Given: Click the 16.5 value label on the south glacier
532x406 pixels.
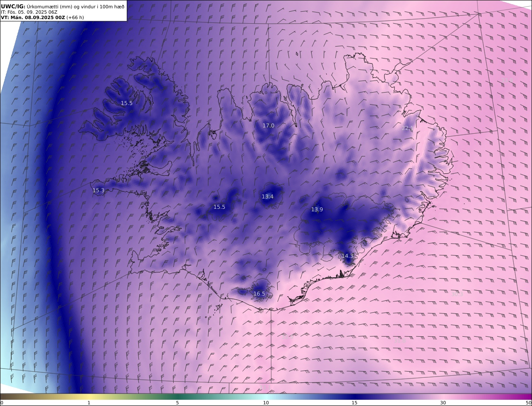Looking at the screenshot, I should coord(259,293).
